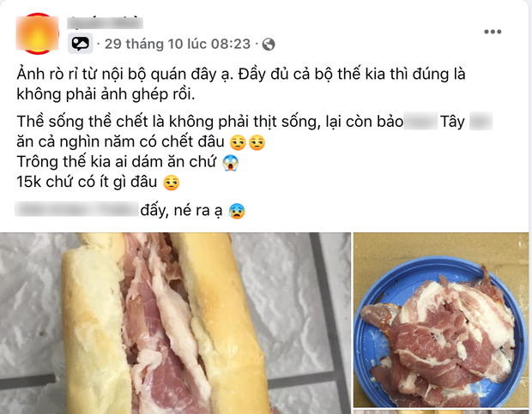Open the post timestamp 29 tháng 10

(178, 44)
